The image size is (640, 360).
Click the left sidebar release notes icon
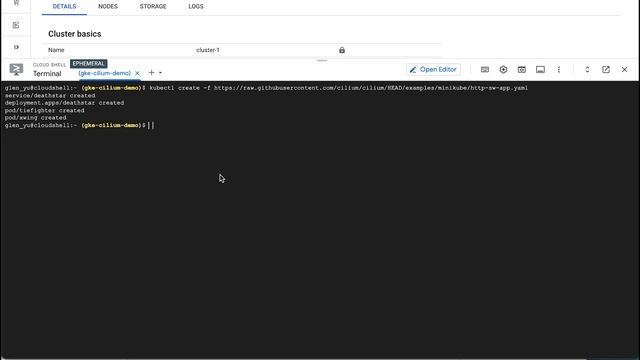16,25
